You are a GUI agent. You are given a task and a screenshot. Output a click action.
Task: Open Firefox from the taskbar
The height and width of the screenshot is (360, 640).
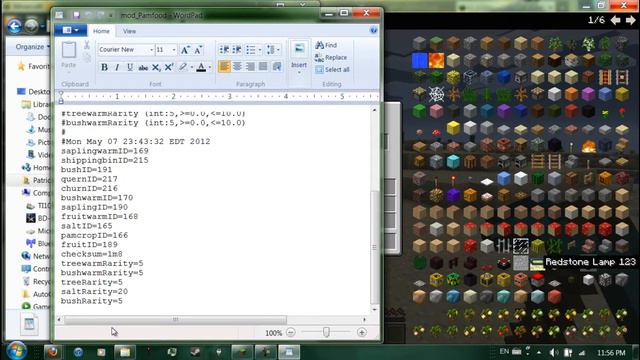point(53,352)
